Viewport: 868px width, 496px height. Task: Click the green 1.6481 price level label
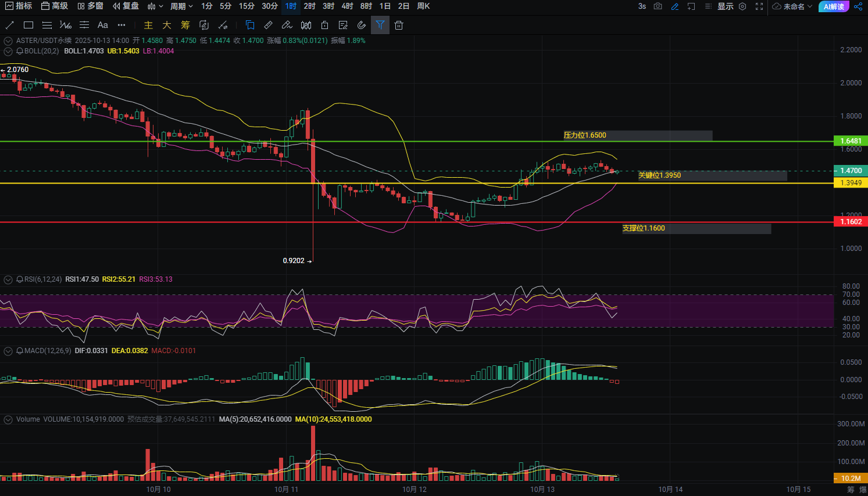pos(851,141)
